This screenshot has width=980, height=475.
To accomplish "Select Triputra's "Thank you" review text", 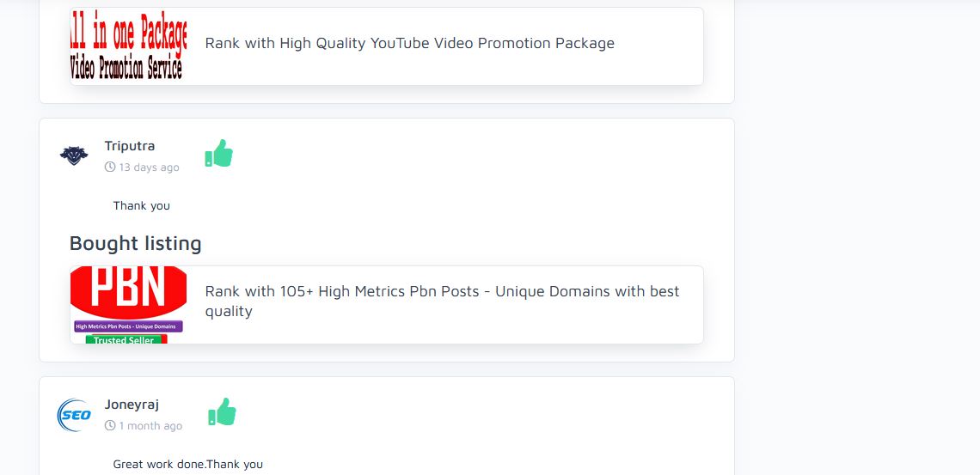I will click(142, 206).
